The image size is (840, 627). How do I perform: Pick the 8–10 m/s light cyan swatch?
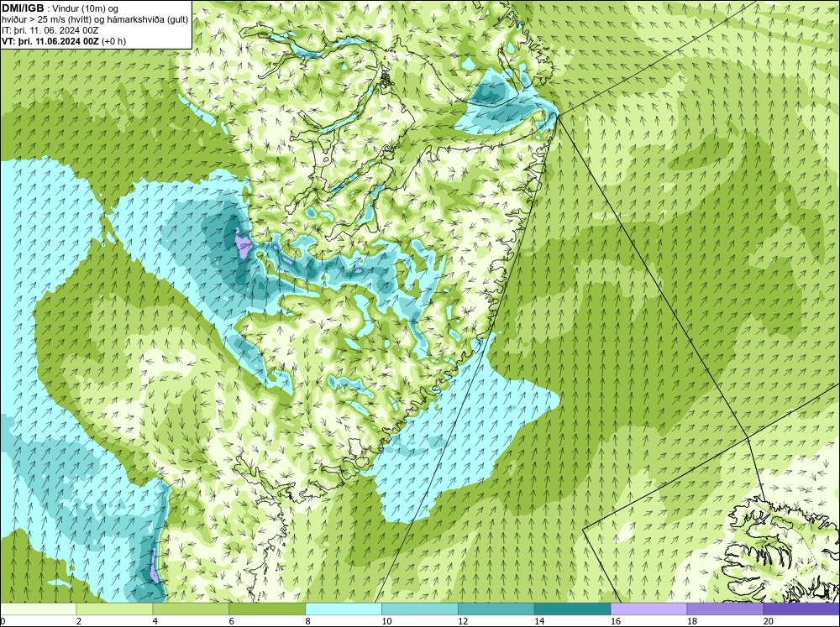pyautogui.click(x=344, y=609)
